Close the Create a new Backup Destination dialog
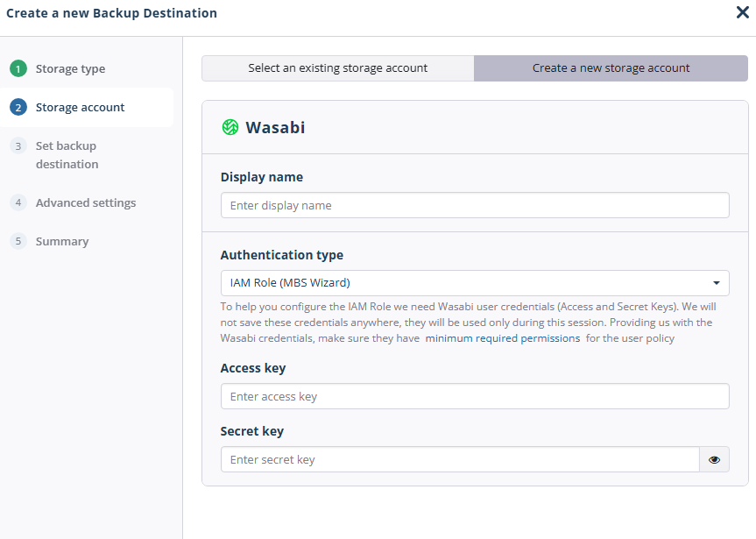Viewport: 756px width, 539px height. coord(743,12)
